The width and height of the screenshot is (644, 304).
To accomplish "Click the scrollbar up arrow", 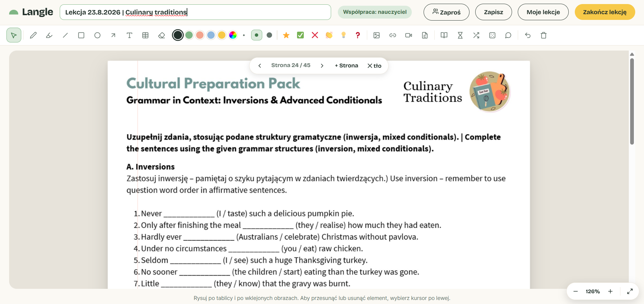I will pyautogui.click(x=632, y=54).
